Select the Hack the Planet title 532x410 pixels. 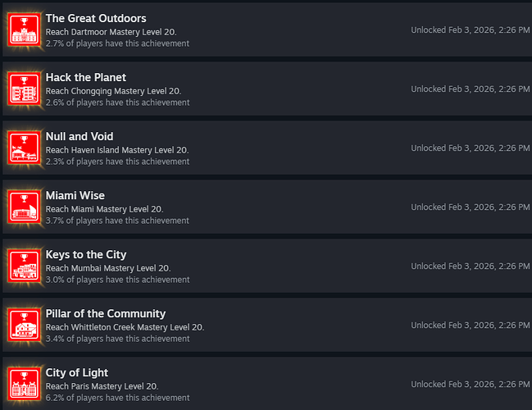[x=86, y=77]
